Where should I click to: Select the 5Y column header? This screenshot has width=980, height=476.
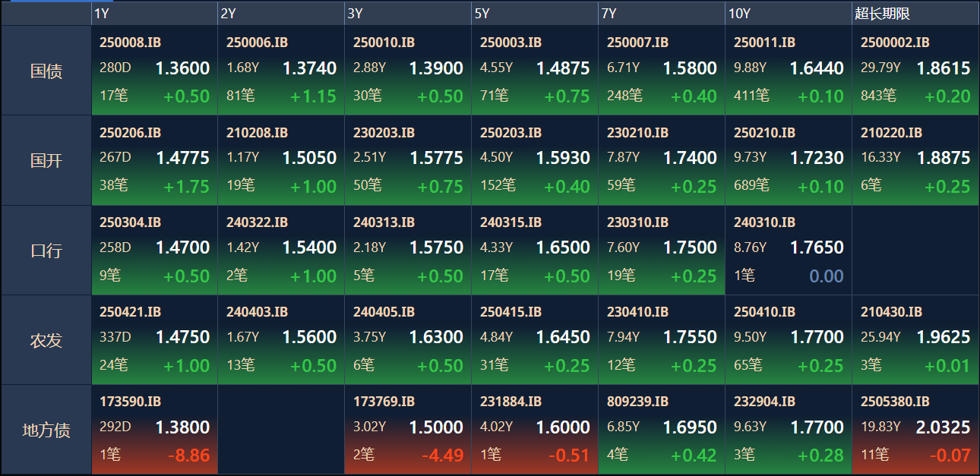(x=534, y=14)
